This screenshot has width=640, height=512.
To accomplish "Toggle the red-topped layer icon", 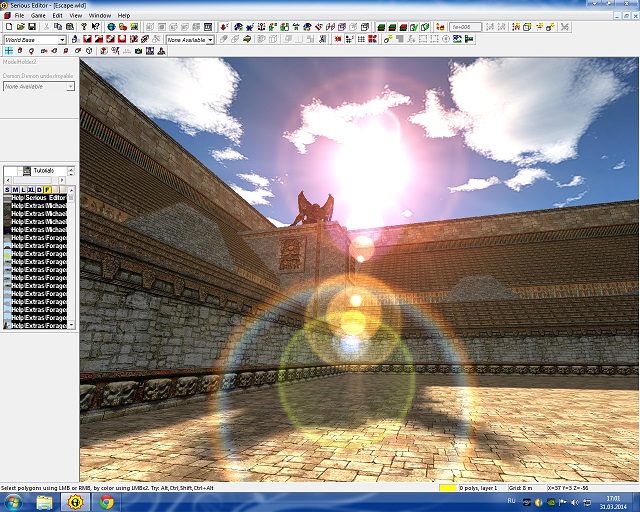I will (x=404, y=27).
